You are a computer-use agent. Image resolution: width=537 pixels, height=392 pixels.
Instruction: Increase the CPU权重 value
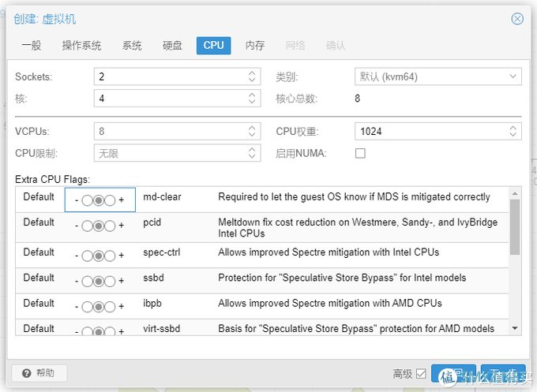(x=513, y=128)
